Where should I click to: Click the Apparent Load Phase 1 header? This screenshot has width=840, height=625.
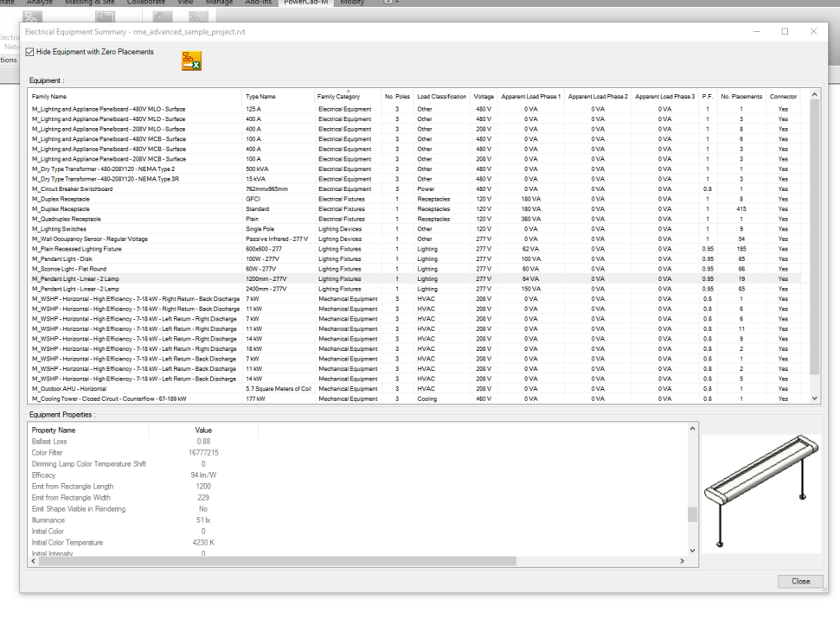click(x=531, y=96)
